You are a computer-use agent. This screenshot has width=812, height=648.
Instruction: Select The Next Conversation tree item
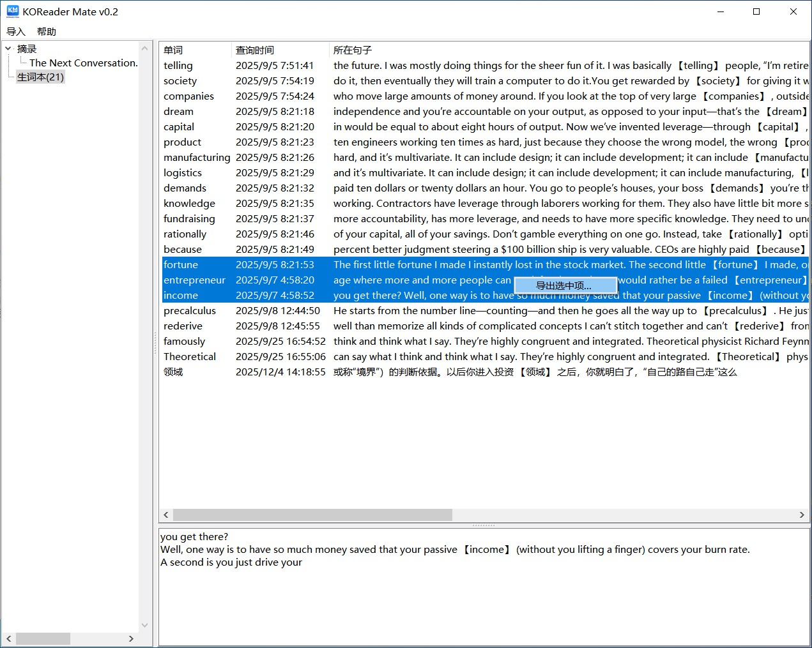point(83,63)
